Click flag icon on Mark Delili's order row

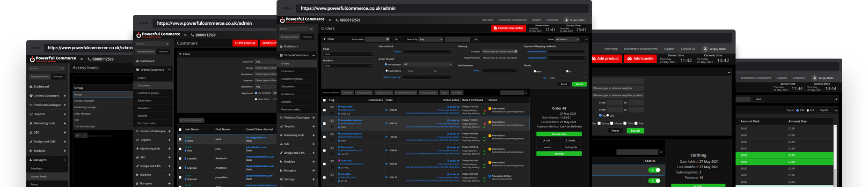pos(332,107)
